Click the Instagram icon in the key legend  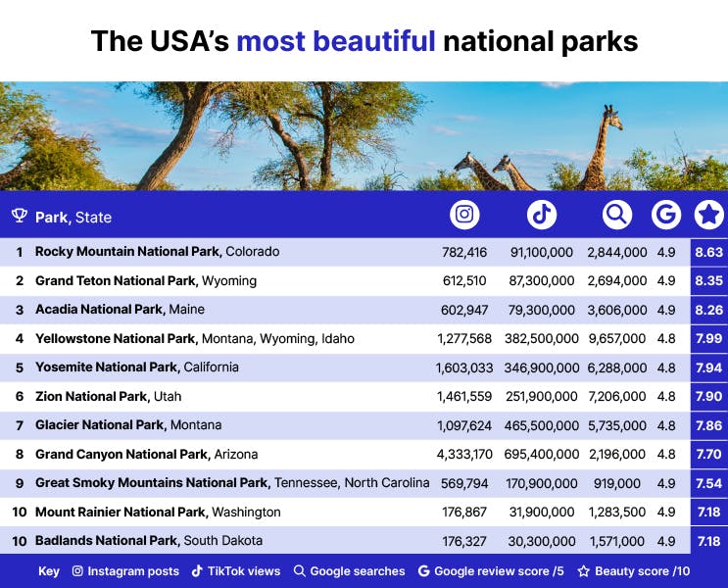[x=77, y=571]
